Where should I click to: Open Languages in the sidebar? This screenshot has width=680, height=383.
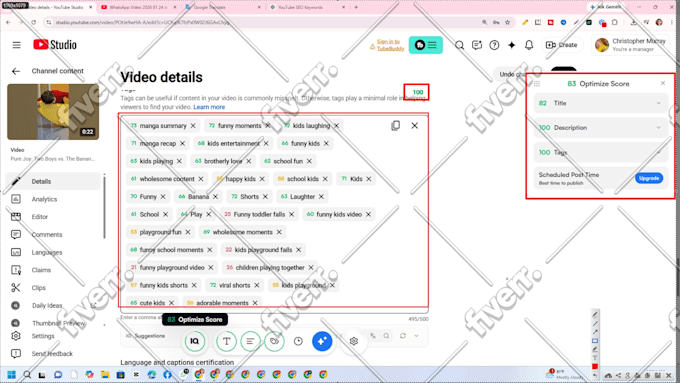click(x=54, y=252)
